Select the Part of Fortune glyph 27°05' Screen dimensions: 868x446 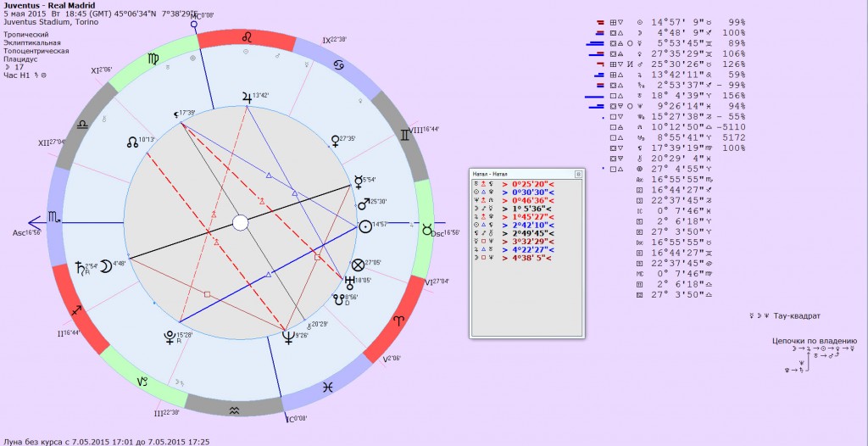click(x=359, y=264)
